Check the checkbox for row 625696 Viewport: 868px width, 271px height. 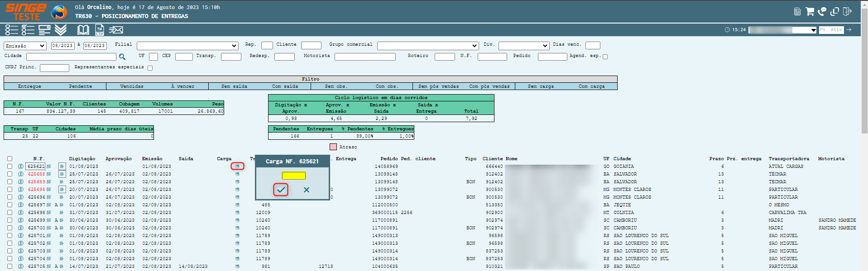click(x=10, y=197)
